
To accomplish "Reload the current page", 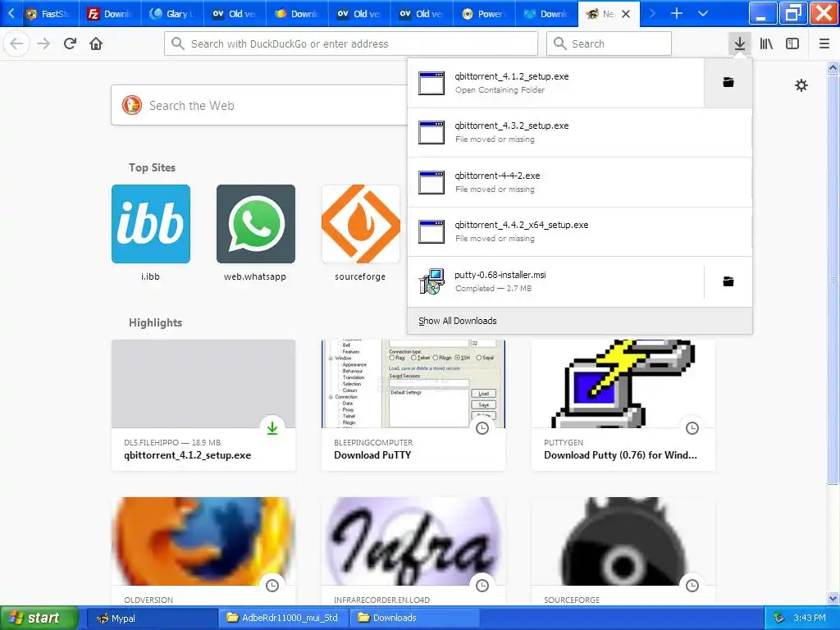I will coord(70,43).
